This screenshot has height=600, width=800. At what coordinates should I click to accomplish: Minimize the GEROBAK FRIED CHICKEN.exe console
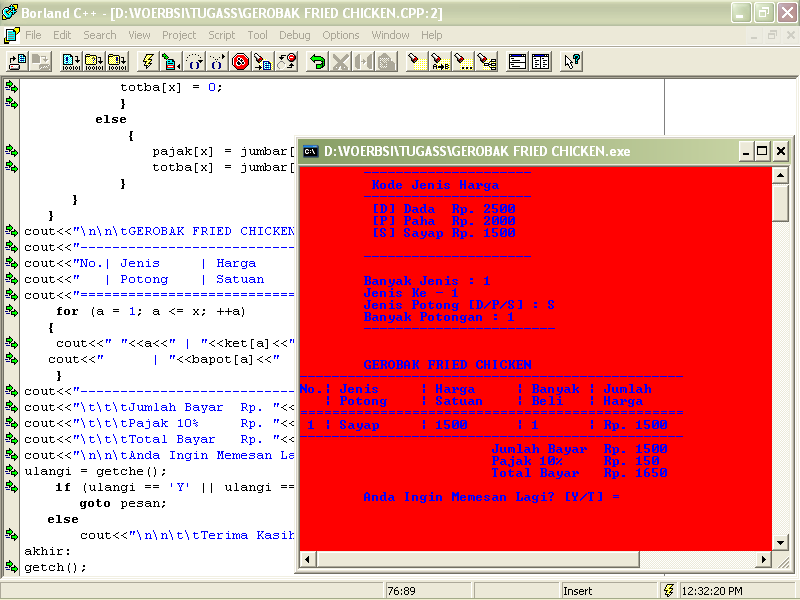point(746,152)
